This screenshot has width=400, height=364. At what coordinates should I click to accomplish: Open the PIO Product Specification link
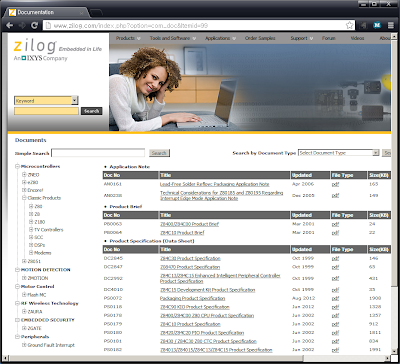(202, 333)
